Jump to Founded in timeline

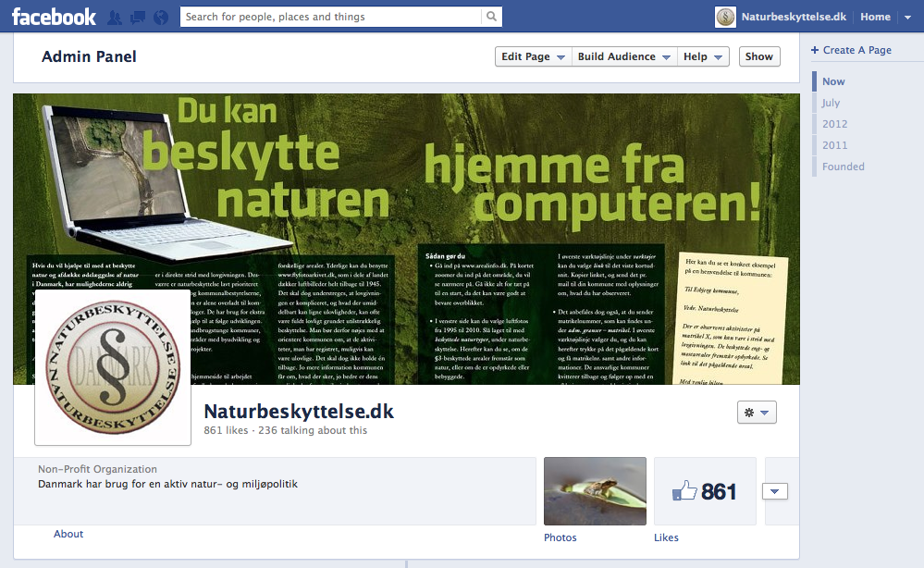pos(844,167)
